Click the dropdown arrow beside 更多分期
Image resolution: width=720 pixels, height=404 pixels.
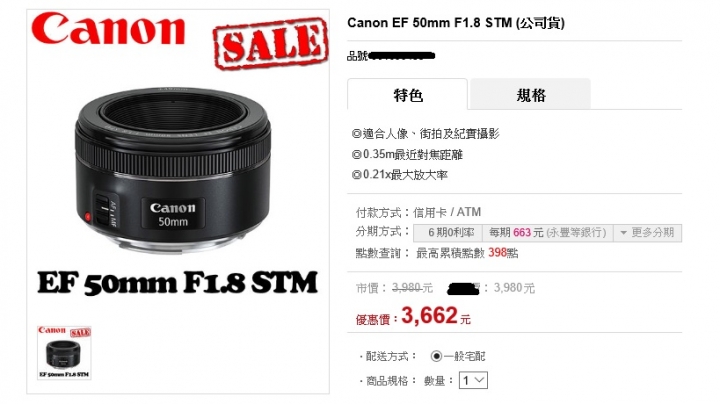click(623, 233)
